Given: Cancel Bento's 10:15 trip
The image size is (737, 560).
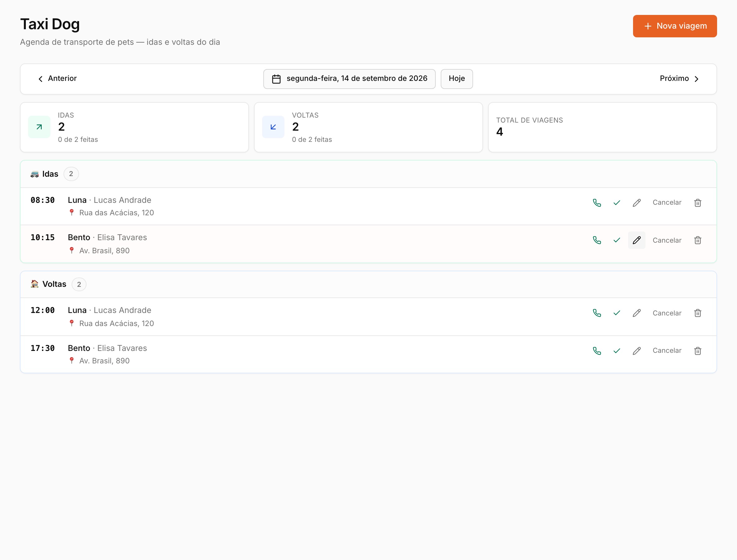Looking at the screenshot, I should tap(667, 240).
